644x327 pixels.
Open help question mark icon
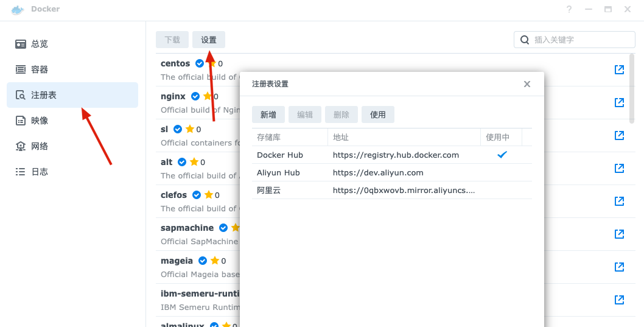(569, 9)
